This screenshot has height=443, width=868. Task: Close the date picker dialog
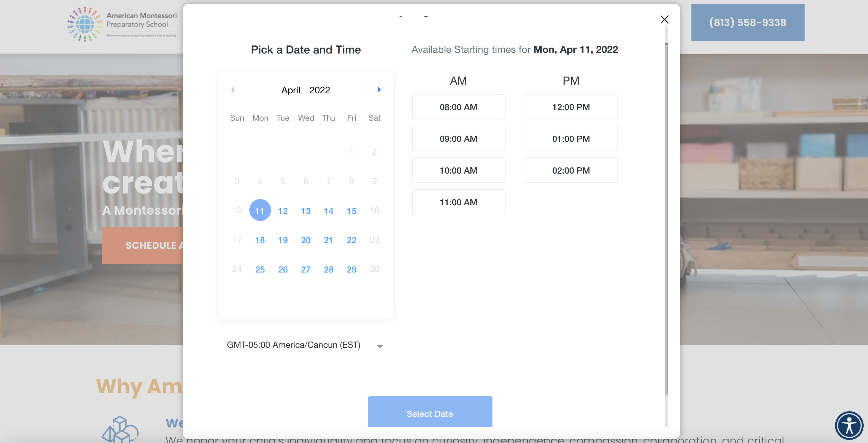click(x=664, y=20)
